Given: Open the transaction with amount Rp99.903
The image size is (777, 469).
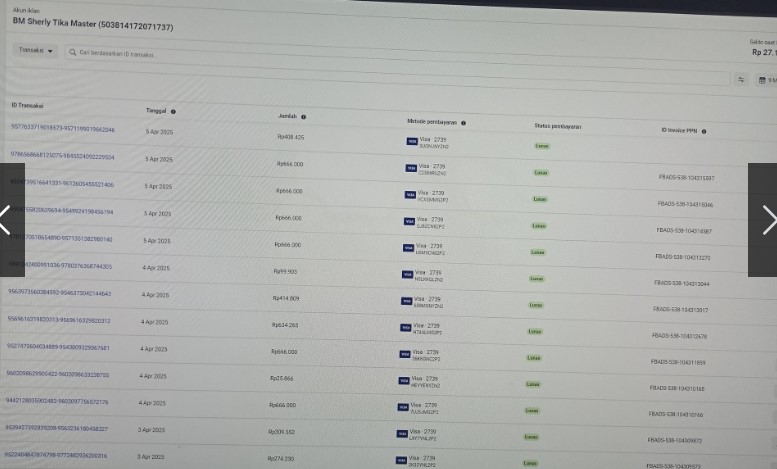Looking at the screenshot, I should point(285,271).
